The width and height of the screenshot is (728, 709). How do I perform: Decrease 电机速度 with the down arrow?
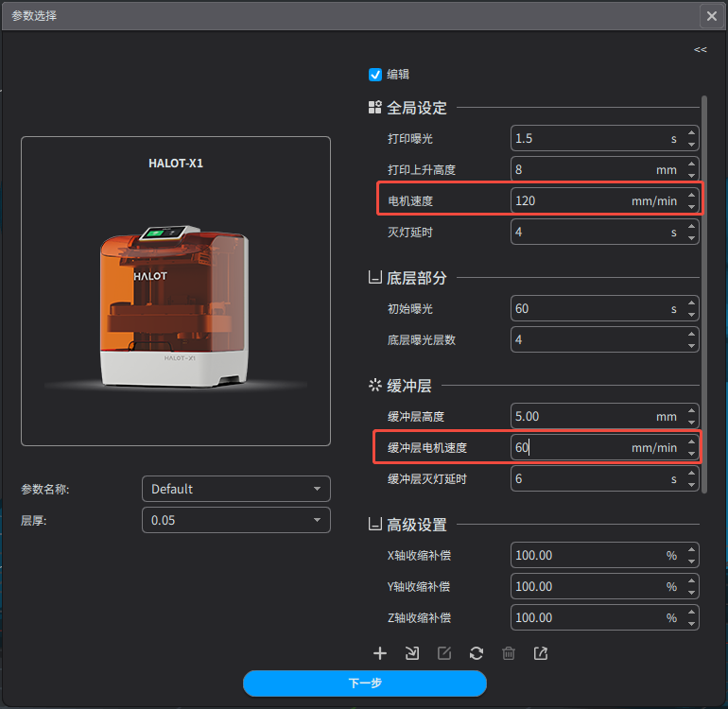click(691, 207)
